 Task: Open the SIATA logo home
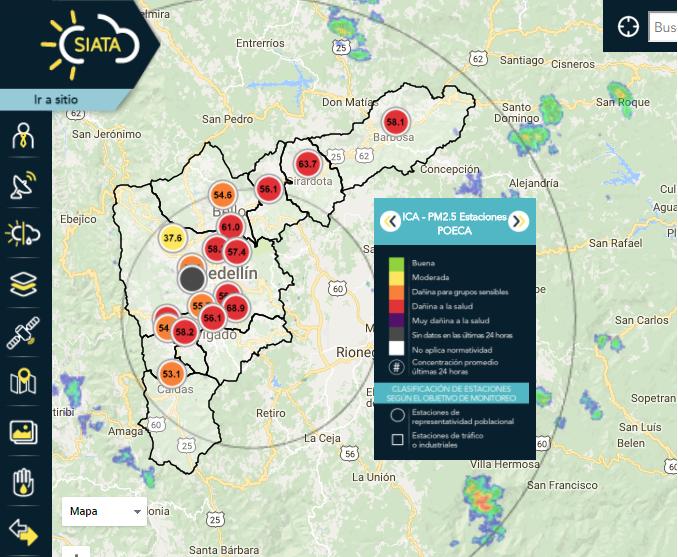pyautogui.click(x=90, y=45)
